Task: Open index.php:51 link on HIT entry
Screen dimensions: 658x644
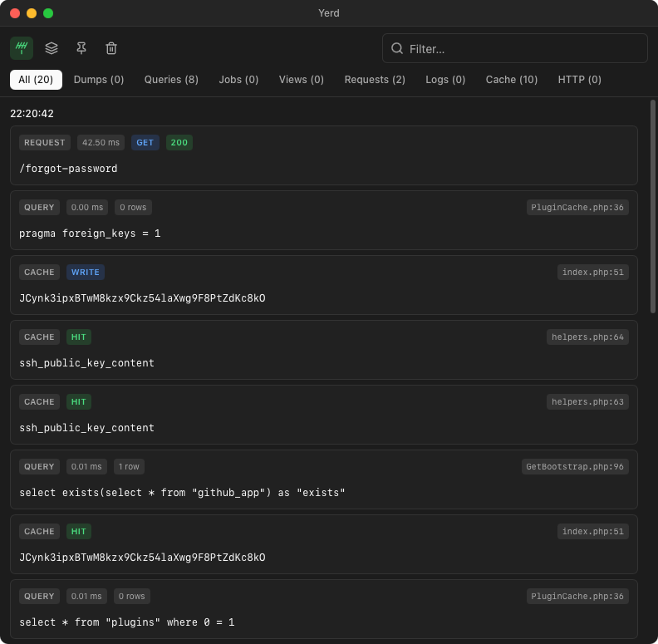Action: tap(593, 532)
